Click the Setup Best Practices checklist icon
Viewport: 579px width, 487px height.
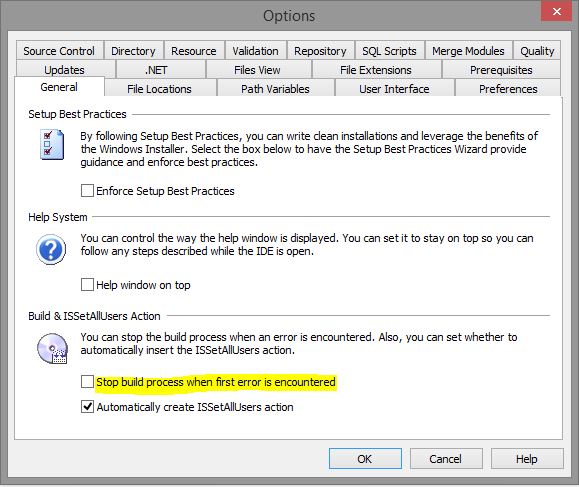[x=52, y=144]
